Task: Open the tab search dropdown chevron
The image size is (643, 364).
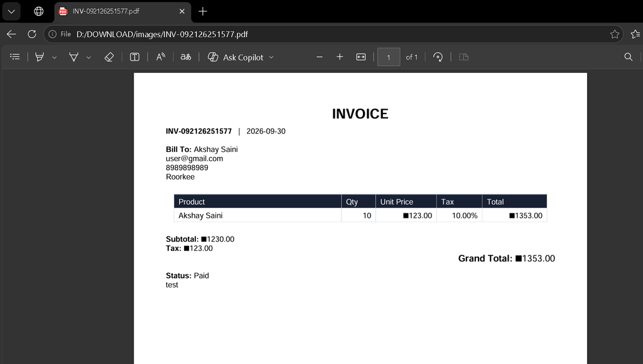Action: (x=11, y=11)
